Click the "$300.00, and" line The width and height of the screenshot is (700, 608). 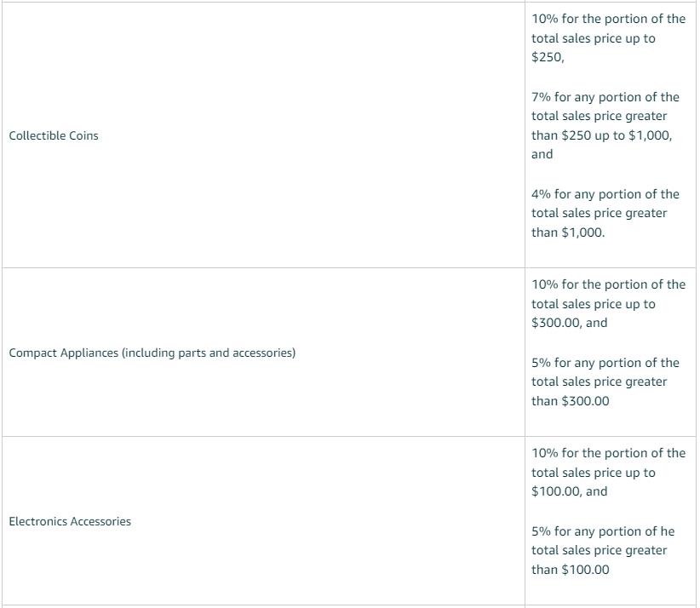(x=570, y=323)
